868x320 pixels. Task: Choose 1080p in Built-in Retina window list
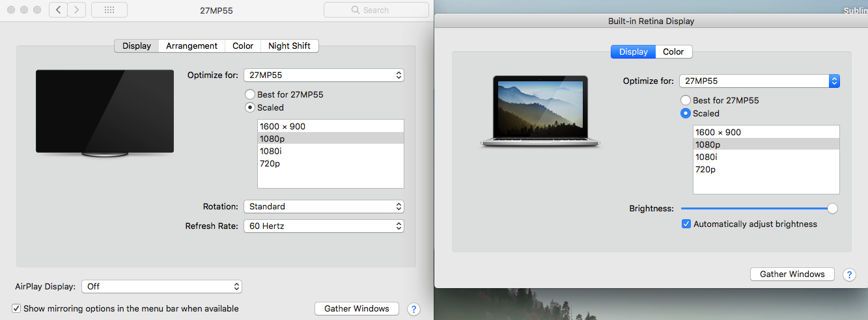point(766,144)
